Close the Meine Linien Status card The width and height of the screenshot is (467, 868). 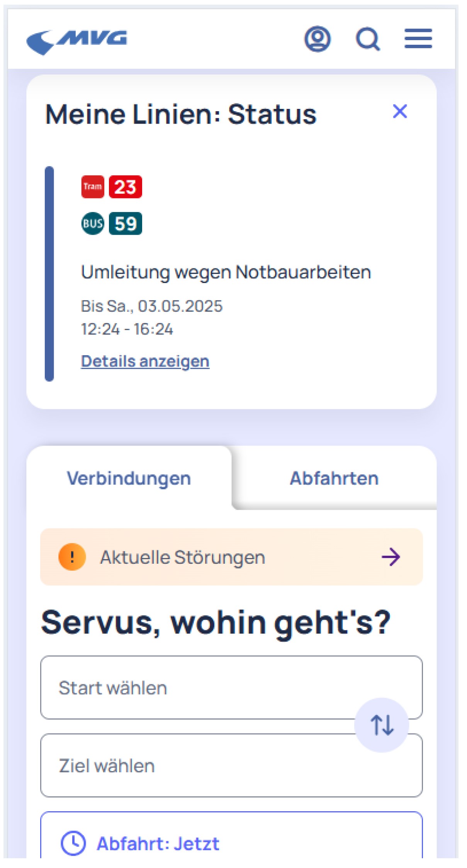click(x=400, y=112)
